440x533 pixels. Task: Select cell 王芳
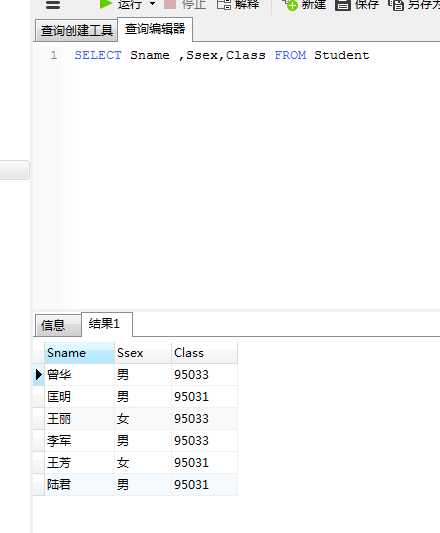(x=79, y=463)
